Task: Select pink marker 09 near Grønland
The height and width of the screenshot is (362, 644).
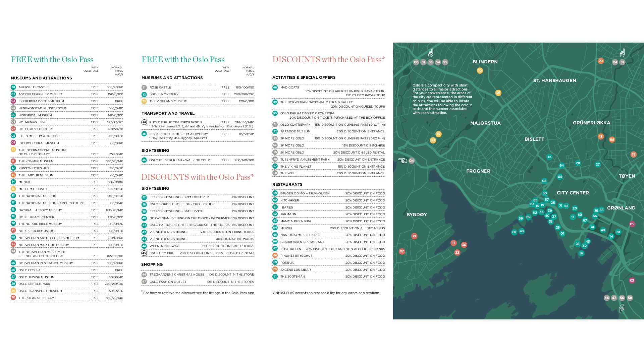Action: 632,224
